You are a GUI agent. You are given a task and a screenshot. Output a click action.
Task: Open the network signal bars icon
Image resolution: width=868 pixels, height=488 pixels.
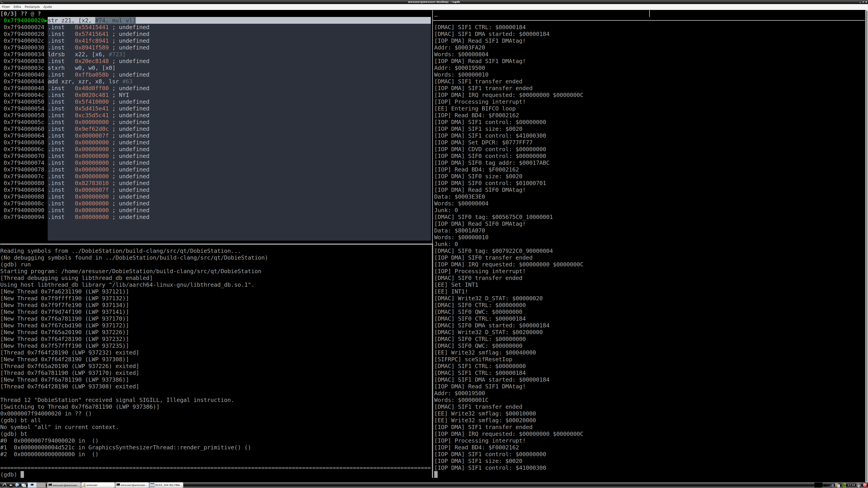pyautogui.click(x=832, y=485)
